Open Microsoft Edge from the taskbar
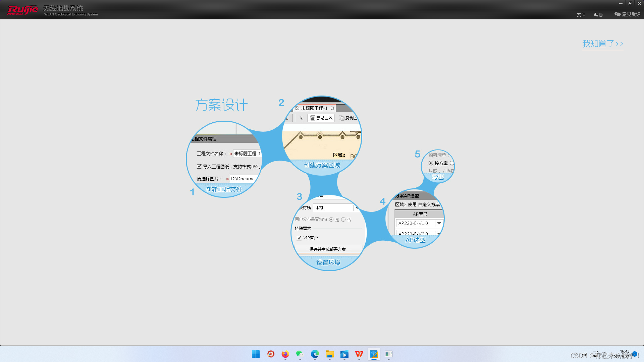The height and width of the screenshot is (362, 644). tap(315, 354)
